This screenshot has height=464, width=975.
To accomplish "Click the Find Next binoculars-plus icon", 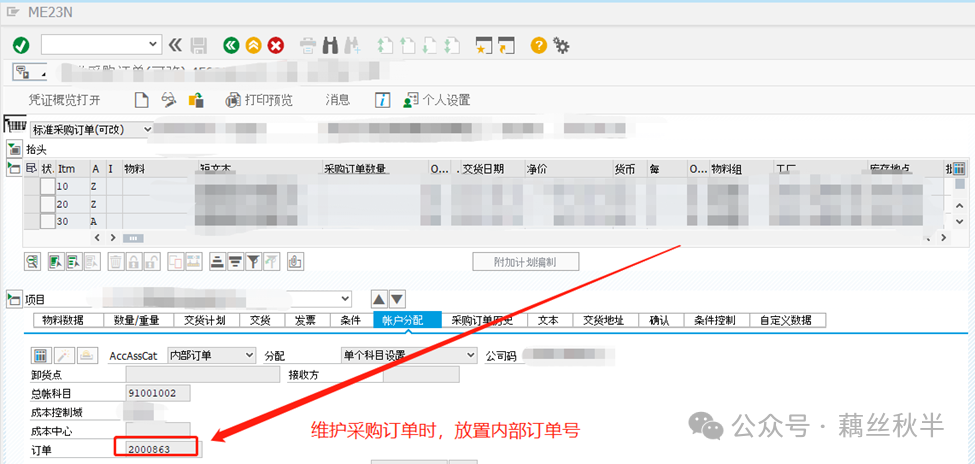I will [x=353, y=45].
